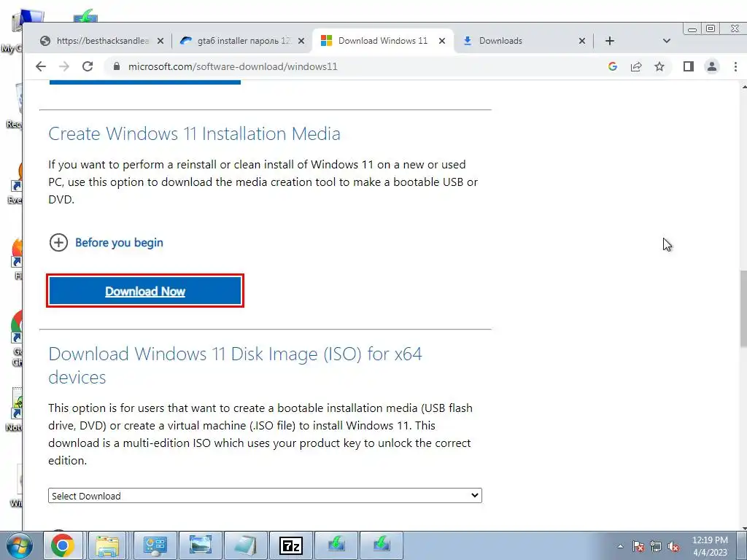Open the Windows Start menu
Viewport: 747px width, 560px height.
[19, 545]
